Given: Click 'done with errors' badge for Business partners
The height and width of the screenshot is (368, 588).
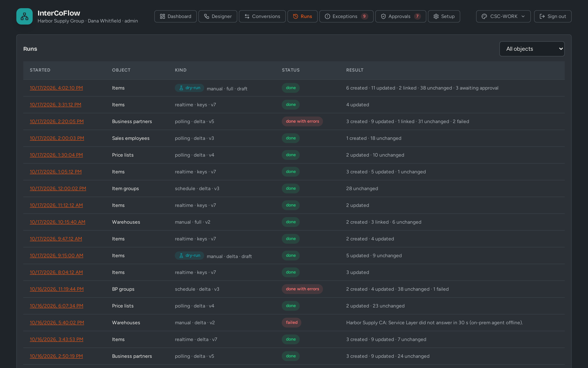Looking at the screenshot, I should (302, 121).
